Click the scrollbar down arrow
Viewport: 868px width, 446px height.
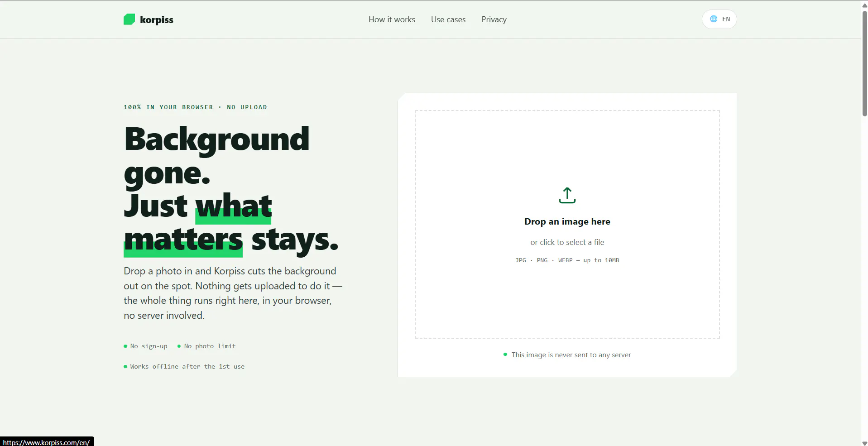coord(864,443)
